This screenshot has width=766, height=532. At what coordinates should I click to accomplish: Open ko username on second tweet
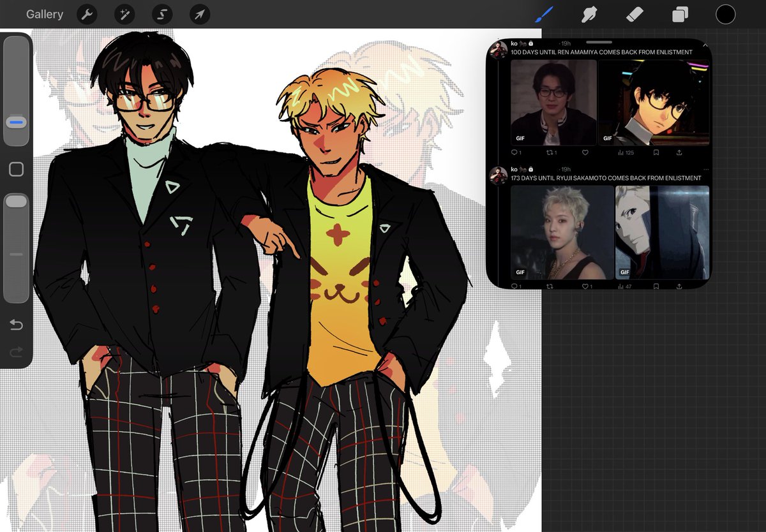click(x=514, y=170)
